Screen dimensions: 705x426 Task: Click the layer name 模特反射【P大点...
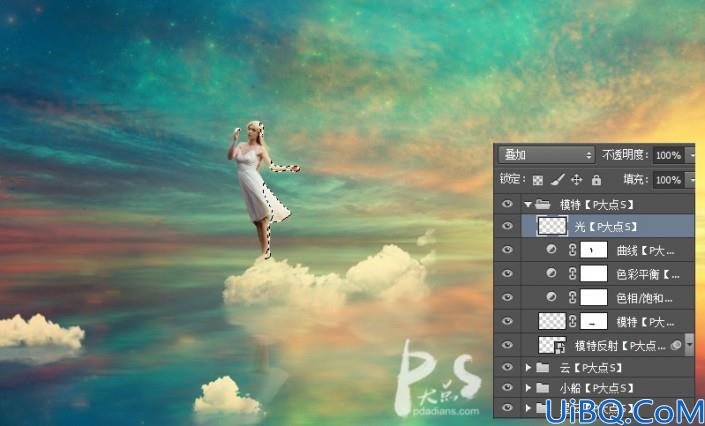coord(620,345)
